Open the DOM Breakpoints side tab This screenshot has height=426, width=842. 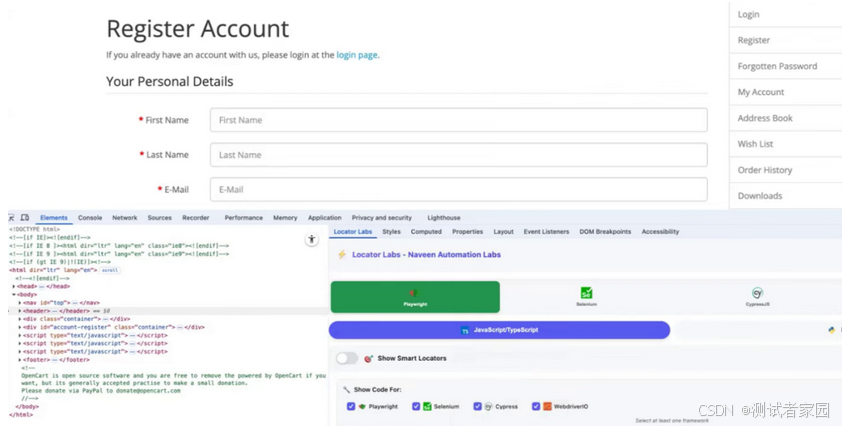click(605, 232)
